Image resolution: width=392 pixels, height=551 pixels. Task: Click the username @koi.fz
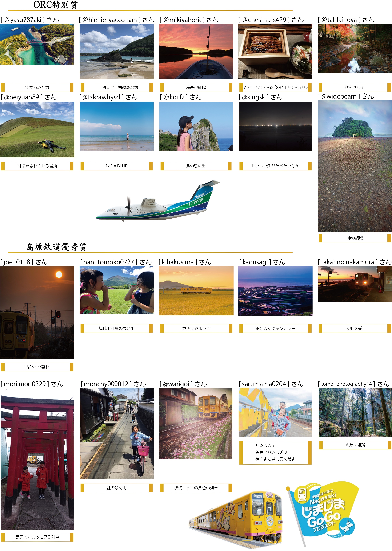[174, 97]
